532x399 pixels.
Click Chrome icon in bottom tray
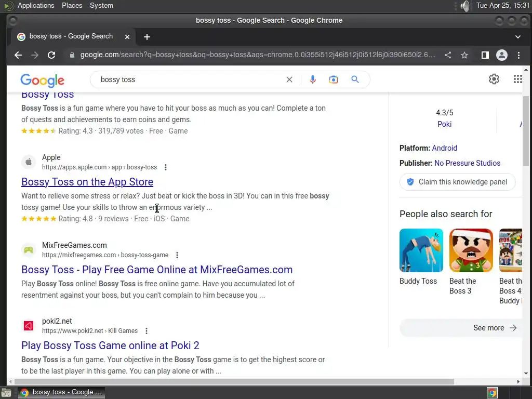pyautogui.click(x=492, y=393)
